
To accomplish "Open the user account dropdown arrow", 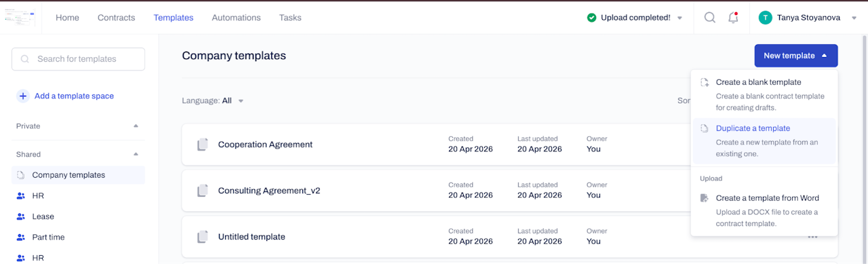I will coord(854,18).
